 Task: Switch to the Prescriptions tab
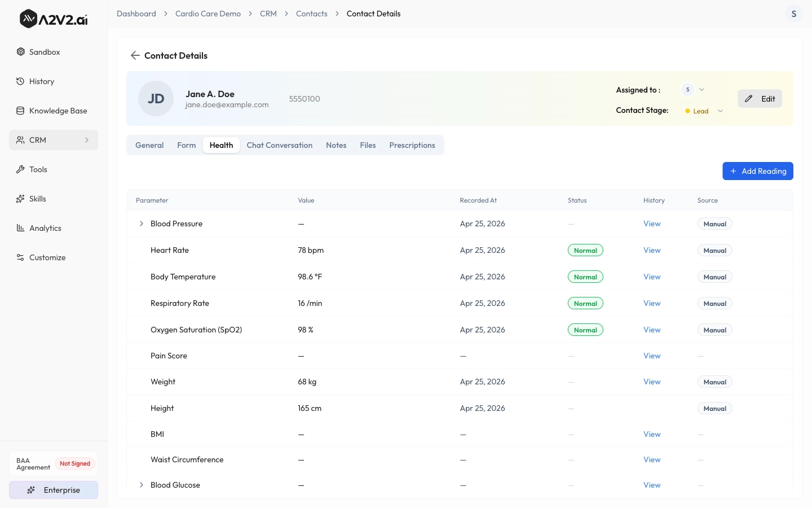412,145
